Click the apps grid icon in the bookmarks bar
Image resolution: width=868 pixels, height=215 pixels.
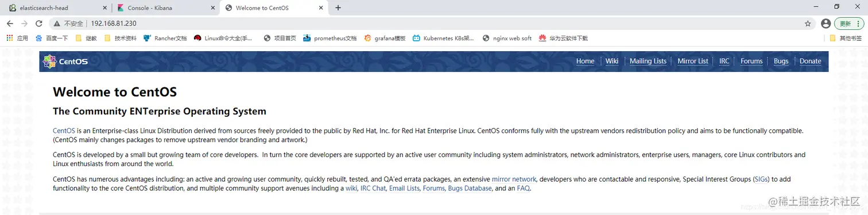pos(9,39)
